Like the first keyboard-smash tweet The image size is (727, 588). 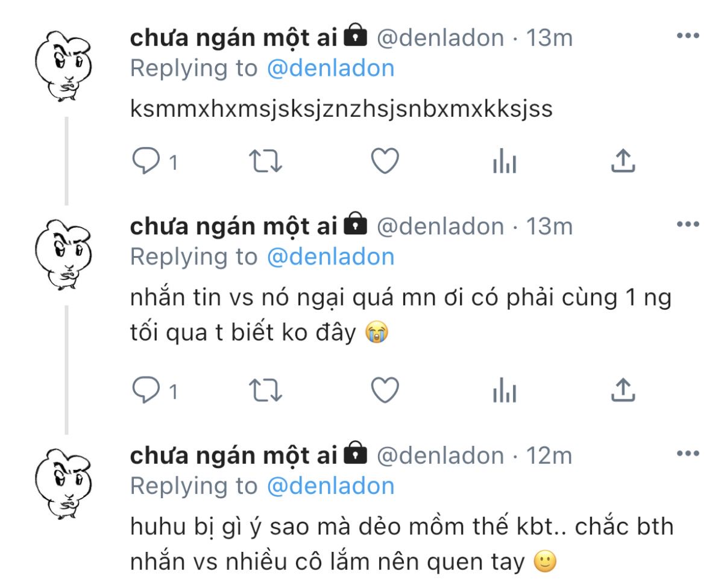tap(384, 161)
